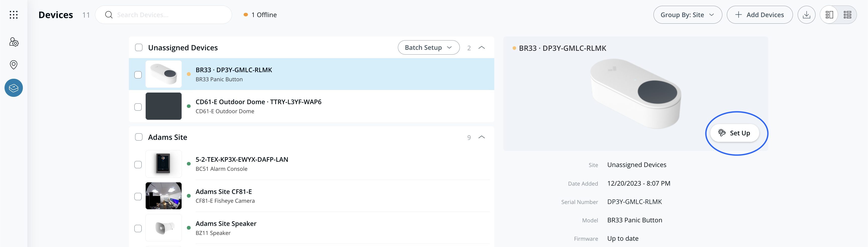The height and width of the screenshot is (247, 868).
Task: Switch to split panel view icon
Action: point(829,15)
